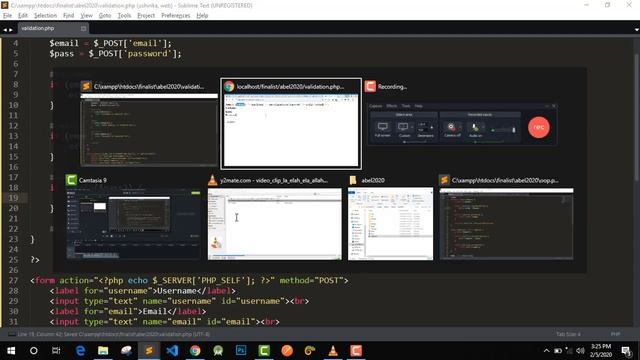The height and width of the screenshot is (360, 640).
Task: Change PHP syntax in status bar
Action: (x=616, y=334)
